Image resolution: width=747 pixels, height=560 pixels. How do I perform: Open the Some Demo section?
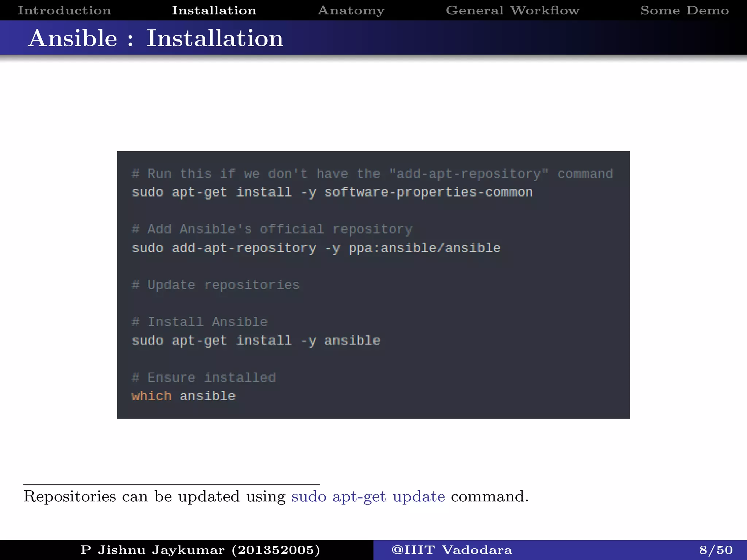pyautogui.click(x=685, y=10)
